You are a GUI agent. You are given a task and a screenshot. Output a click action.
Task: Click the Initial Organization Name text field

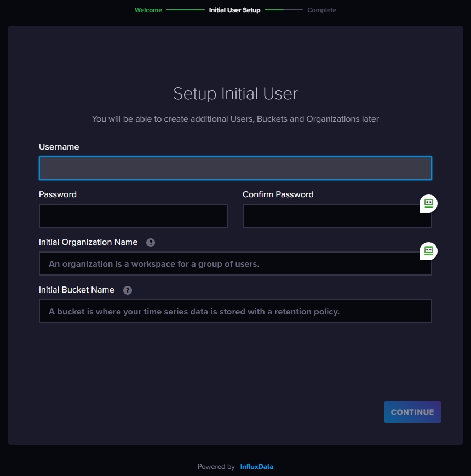pyautogui.click(x=230, y=263)
